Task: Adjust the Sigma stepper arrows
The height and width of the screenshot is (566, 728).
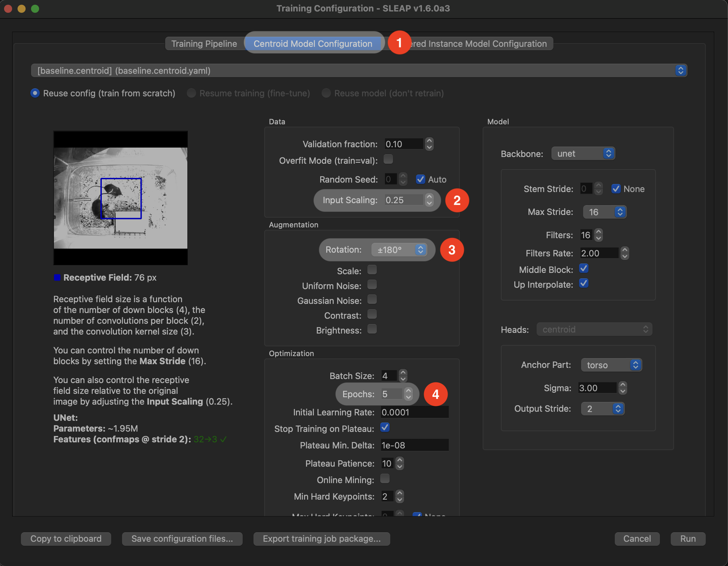Action: (x=623, y=388)
